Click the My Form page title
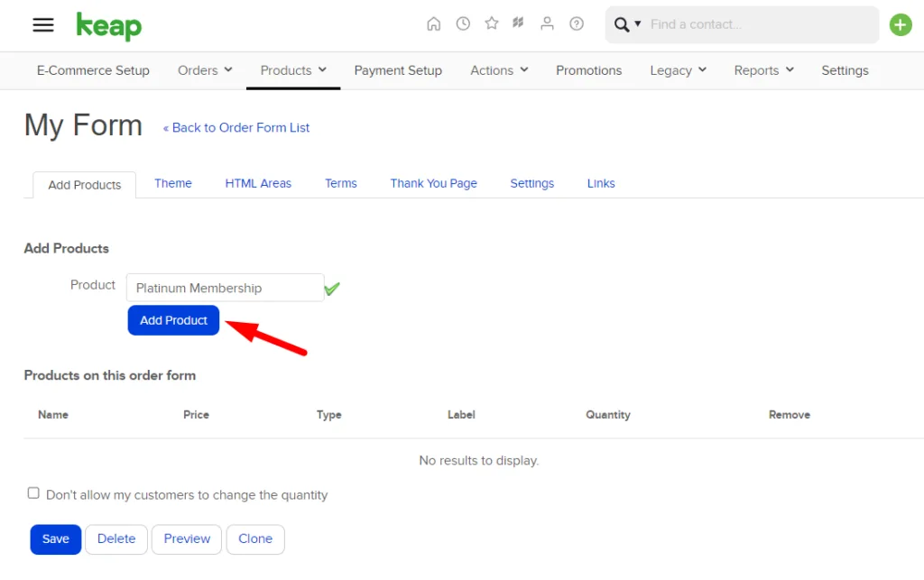The height and width of the screenshot is (580, 924). (83, 125)
